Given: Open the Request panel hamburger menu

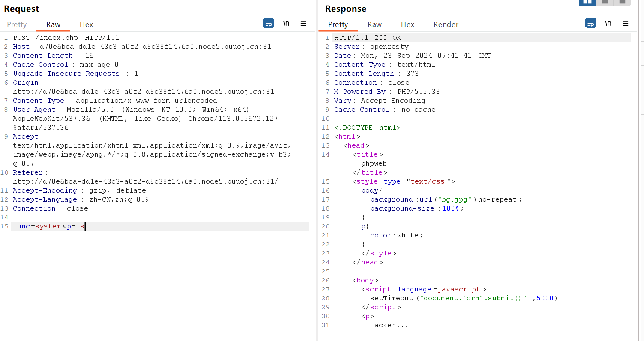Looking at the screenshot, I should (x=303, y=24).
